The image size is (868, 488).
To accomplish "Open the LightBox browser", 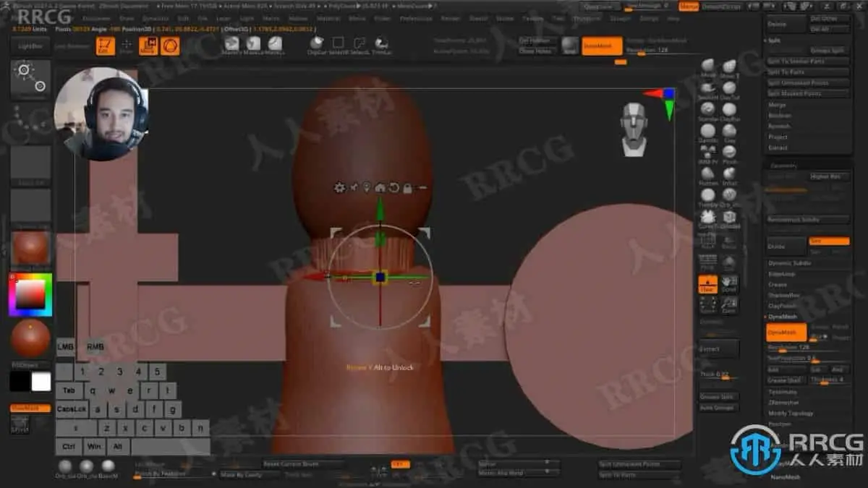I will coord(30,46).
